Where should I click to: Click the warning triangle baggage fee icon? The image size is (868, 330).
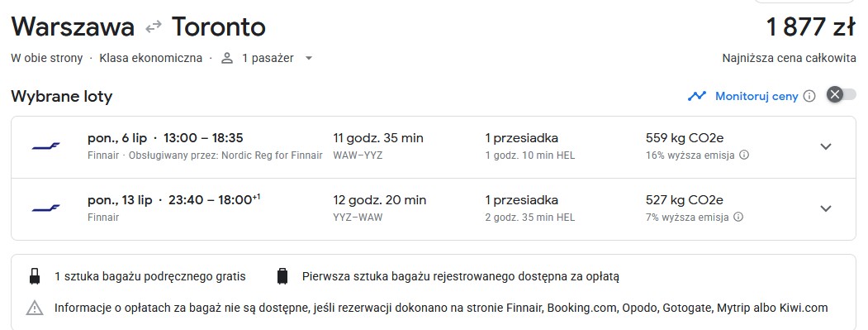(x=35, y=308)
